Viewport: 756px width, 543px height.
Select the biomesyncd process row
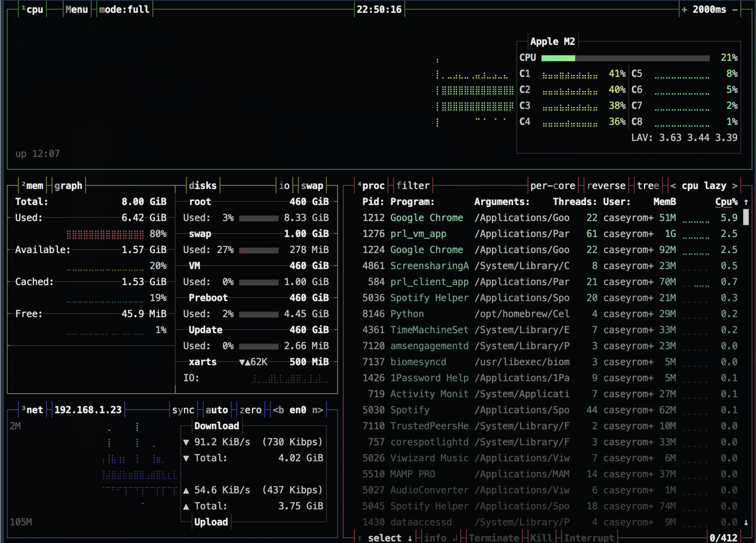tap(550, 362)
